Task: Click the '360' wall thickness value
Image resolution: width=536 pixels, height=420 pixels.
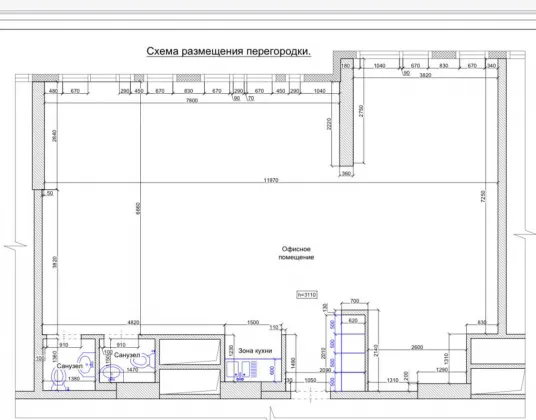Action: point(346,174)
